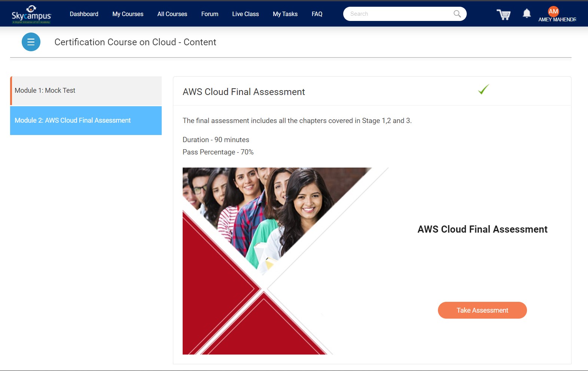Viewport: 588px width, 371px height.
Task: Click the AWS Cloud Final Assessment panel heading
Action: point(244,92)
